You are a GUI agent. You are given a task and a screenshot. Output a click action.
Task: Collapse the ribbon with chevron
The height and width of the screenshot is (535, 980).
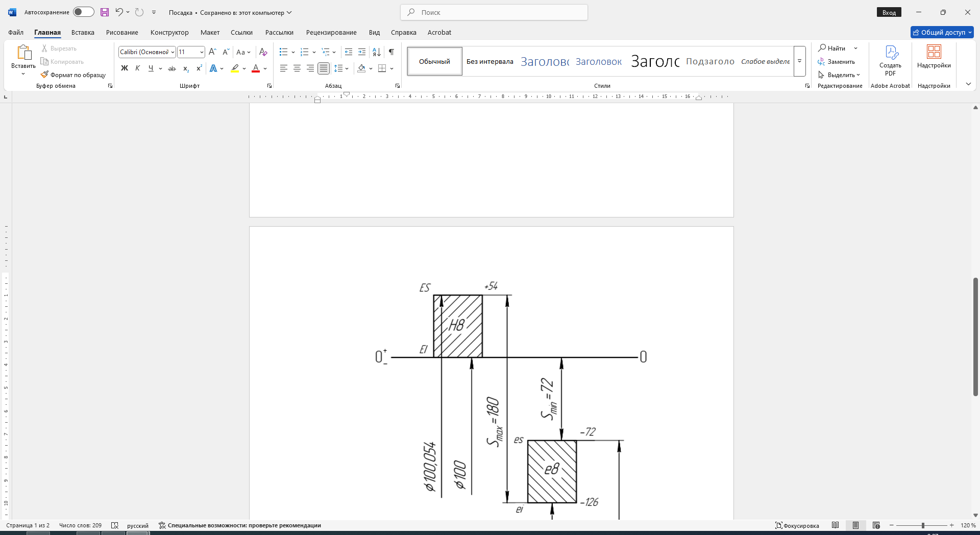[968, 84]
